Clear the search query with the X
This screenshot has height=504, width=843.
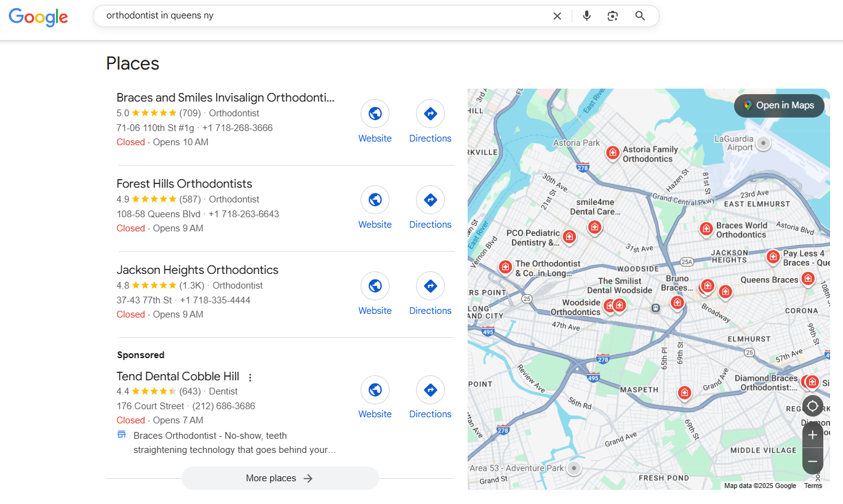coord(557,15)
